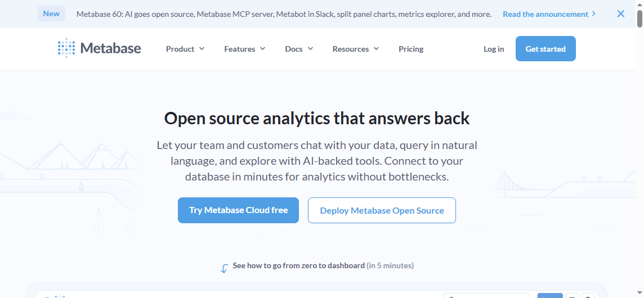
Task: Dismiss the announcement banner with X
Action: click(x=621, y=13)
